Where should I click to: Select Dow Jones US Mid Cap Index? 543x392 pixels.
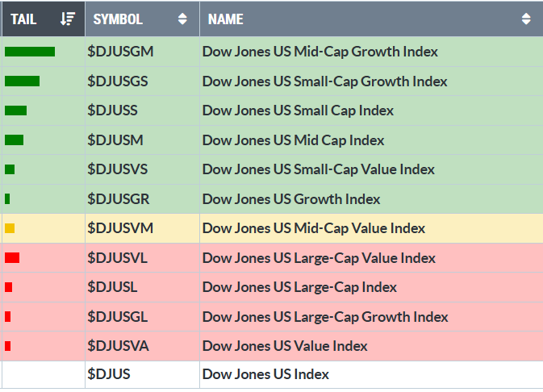(293, 140)
